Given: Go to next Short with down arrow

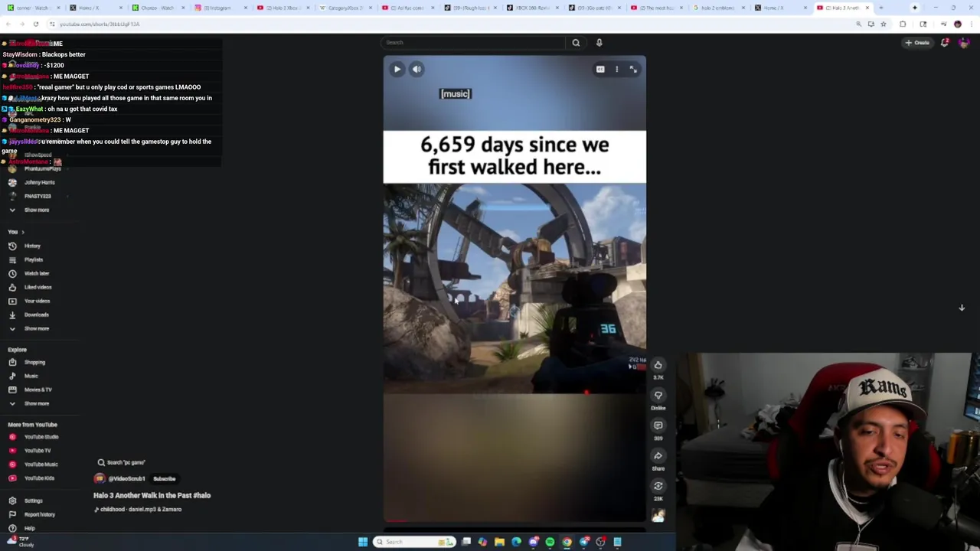Looking at the screenshot, I should pos(962,308).
